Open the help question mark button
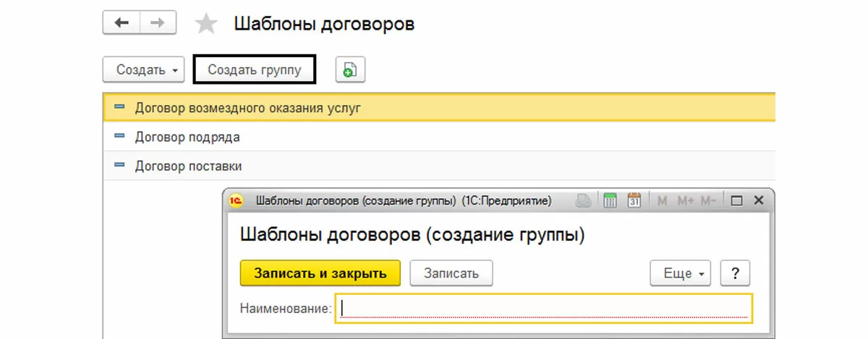The height and width of the screenshot is (339, 868). 735,273
